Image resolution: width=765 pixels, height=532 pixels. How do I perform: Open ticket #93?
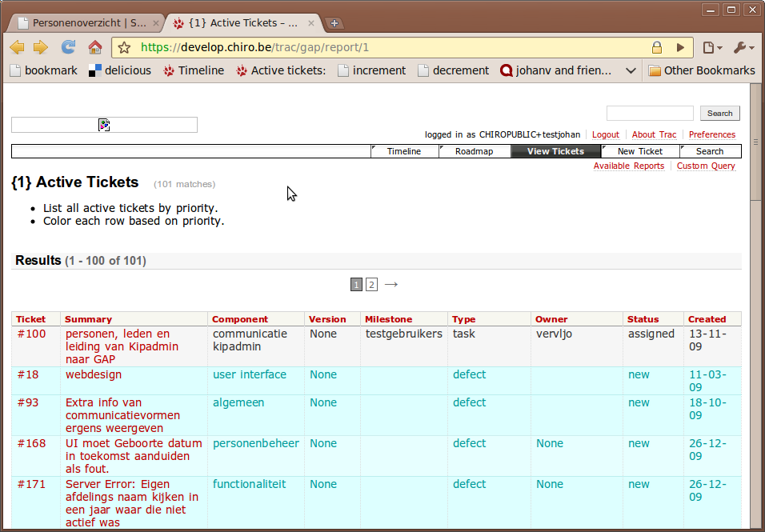28,402
